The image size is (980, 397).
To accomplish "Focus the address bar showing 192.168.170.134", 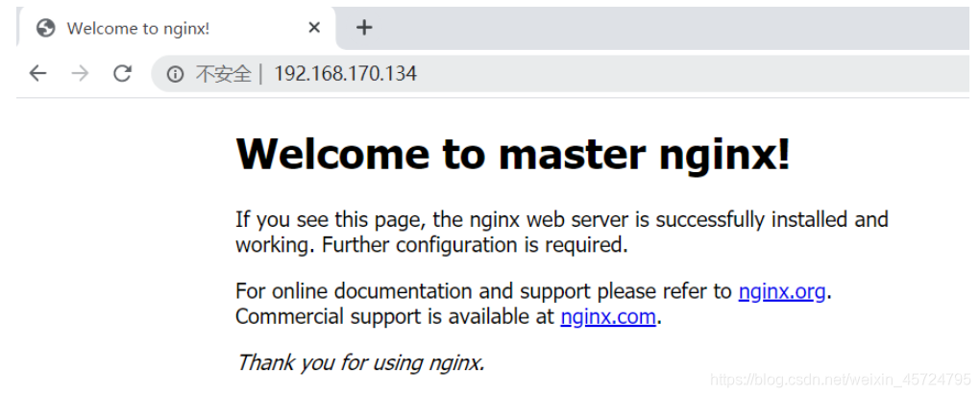I will 559,74.
